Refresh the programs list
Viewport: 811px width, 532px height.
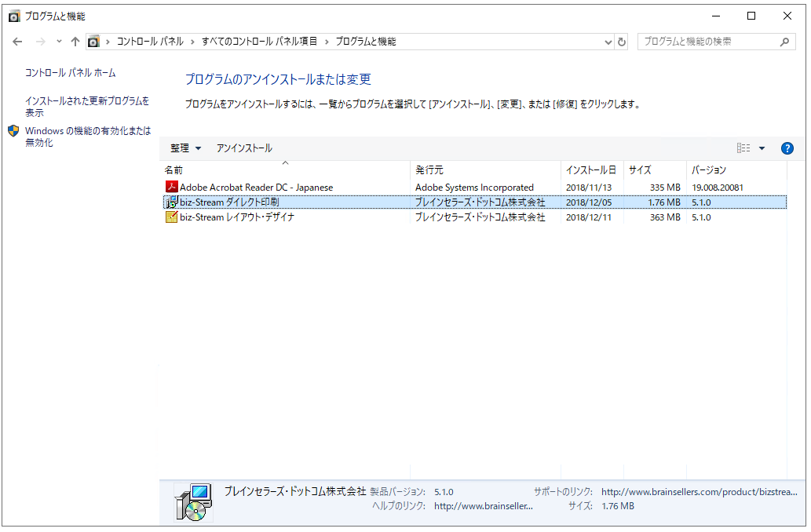pyautogui.click(x=622, y=42)
